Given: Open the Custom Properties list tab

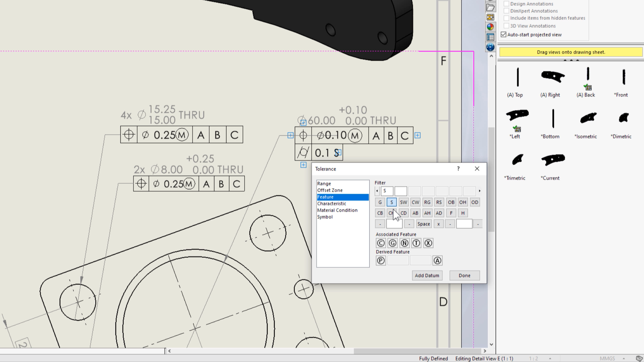Looking at the screenshot, I should 490,37.
